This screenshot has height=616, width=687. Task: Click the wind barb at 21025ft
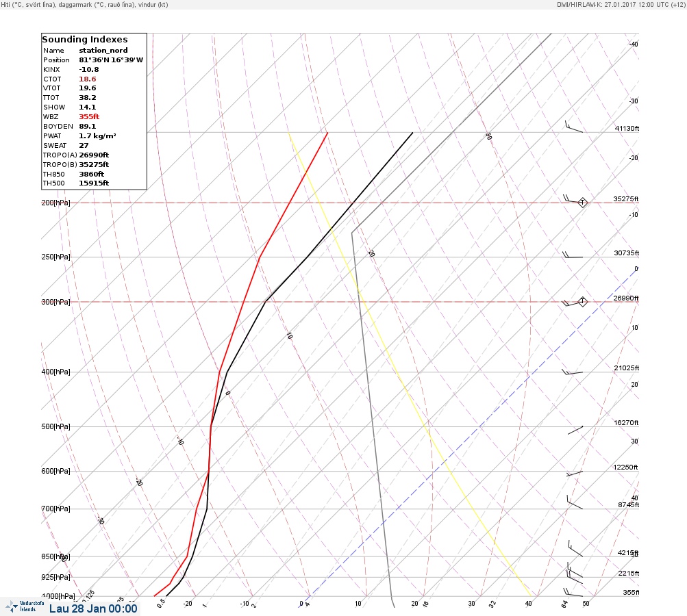(572, 372)
